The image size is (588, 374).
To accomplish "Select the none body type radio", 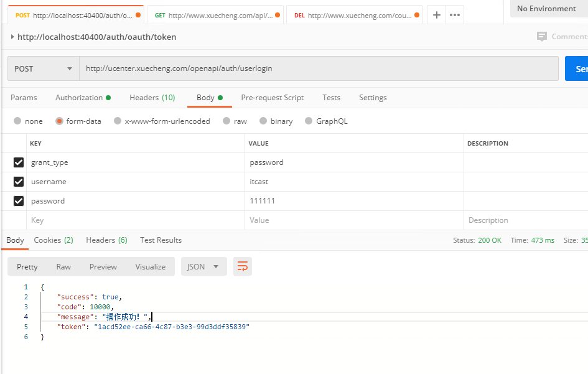I will 17,121.
